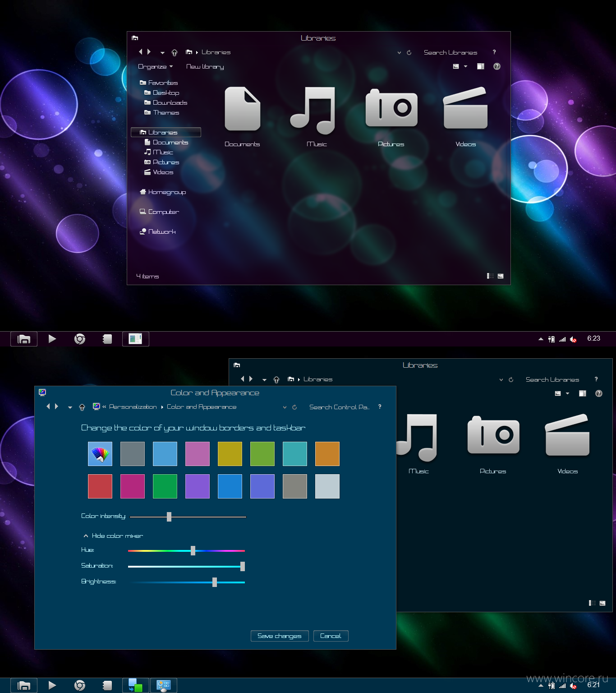Click Save changes button
The image size is (616, 693).
coord(280,636)
